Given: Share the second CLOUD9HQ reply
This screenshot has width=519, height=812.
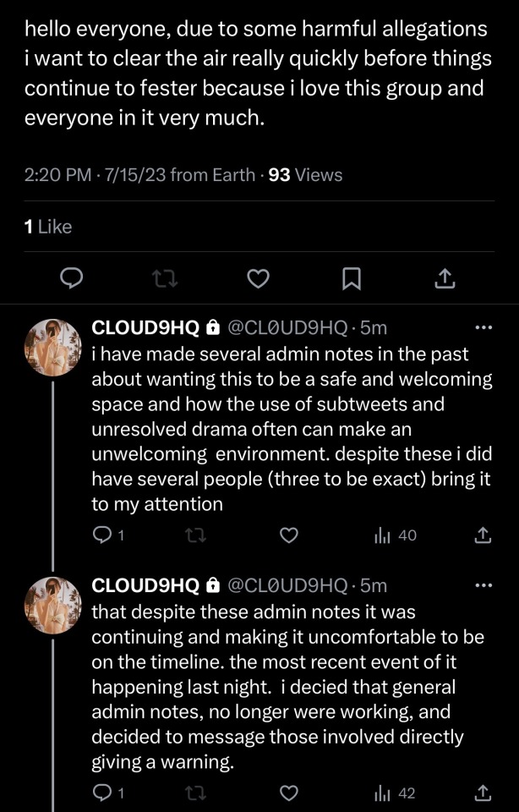Looking at the screenshot, I should click(x=483, y=793).
